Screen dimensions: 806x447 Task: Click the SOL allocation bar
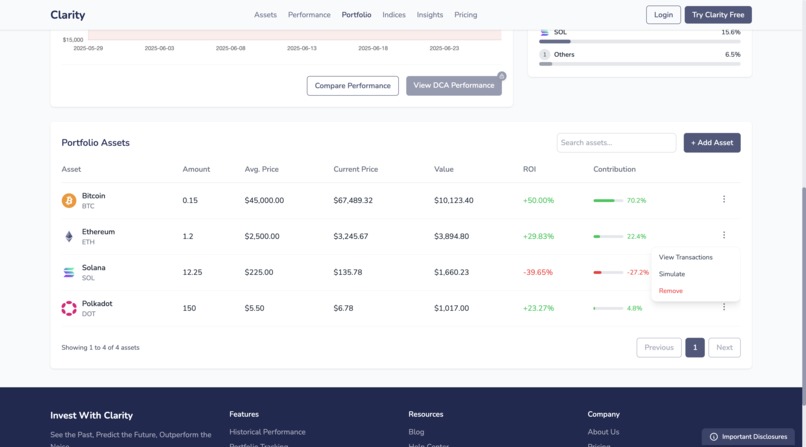pyautogui.click(x=640, y=42)
